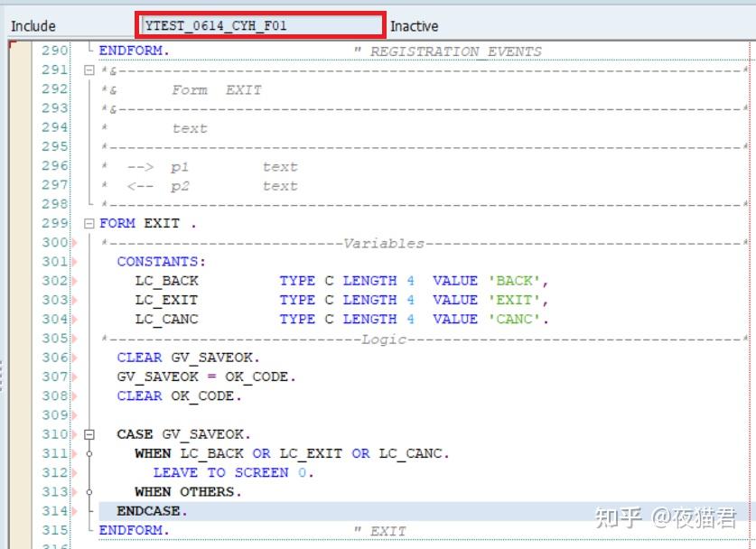Click WHEN on line 311
The width and height of the screenshot is (756, 549).
pos(153,453)
